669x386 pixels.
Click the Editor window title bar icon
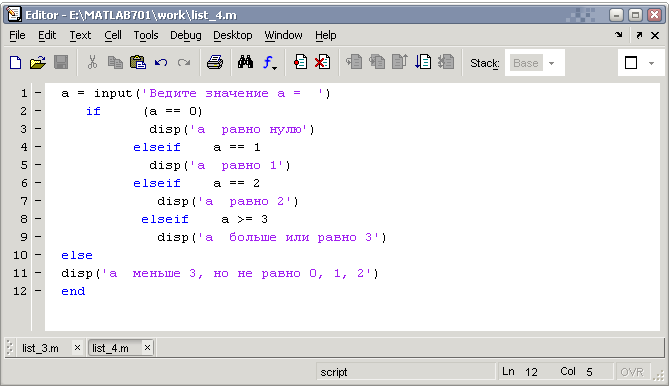(x=14, y=15)
